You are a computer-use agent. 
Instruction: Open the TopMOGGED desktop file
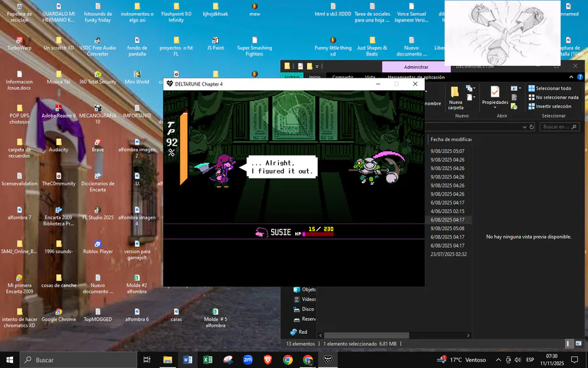[97, 315]
